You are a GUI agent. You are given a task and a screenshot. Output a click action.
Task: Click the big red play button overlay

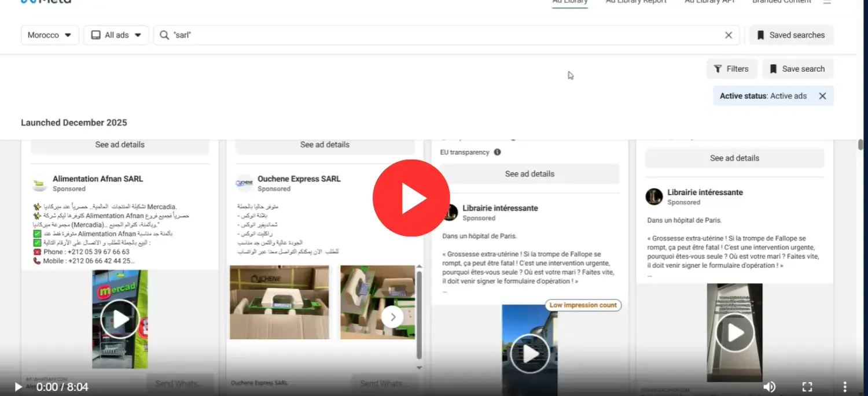pos(411,198)
